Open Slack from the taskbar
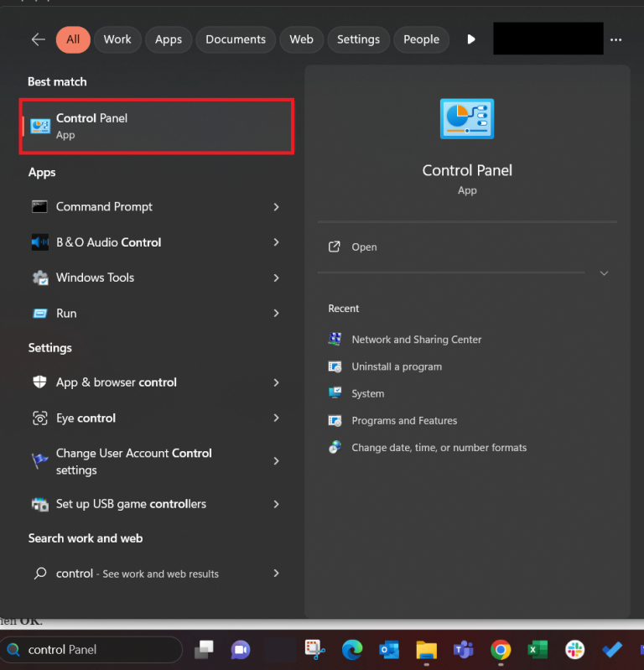Screen dimensions: 644x670 575,650
